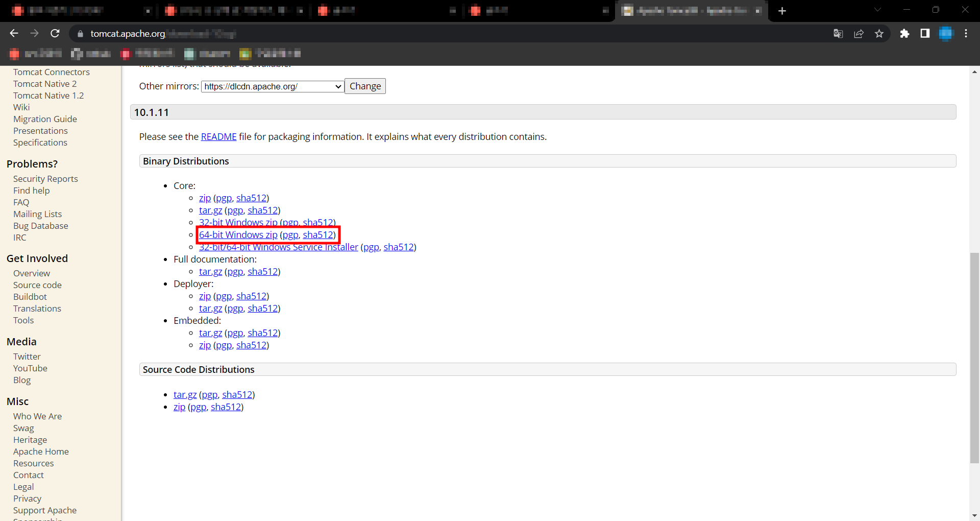Close the active Apache Tomcat tab

point(758,11)
